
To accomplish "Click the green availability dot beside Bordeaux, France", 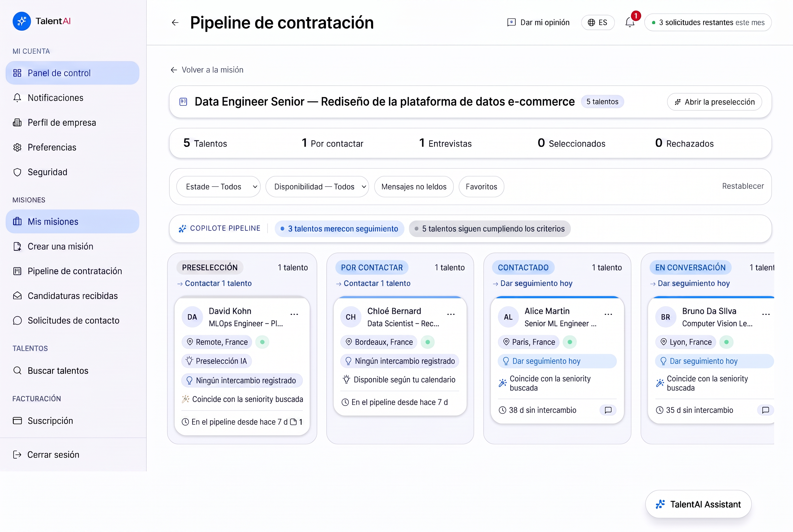I will (x=428, y=342).
